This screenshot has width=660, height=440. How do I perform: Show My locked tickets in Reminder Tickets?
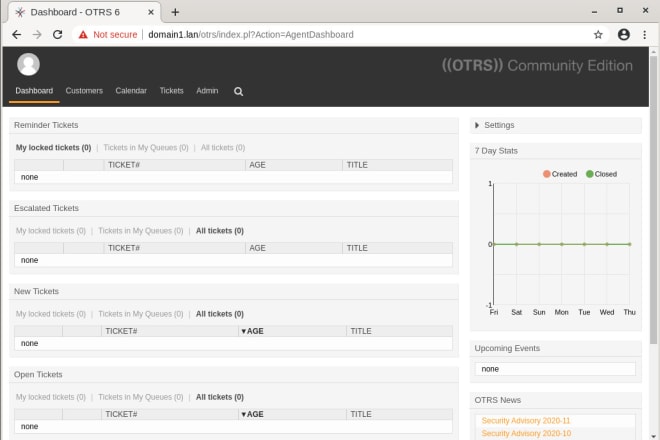point(53,147)
